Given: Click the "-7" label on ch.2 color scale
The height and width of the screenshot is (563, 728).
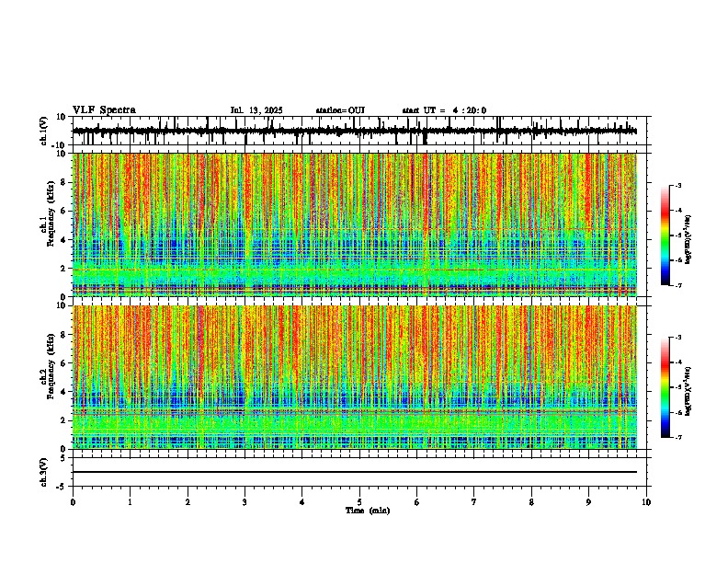Looking at the screenshot, I should (x=678, y=437).
